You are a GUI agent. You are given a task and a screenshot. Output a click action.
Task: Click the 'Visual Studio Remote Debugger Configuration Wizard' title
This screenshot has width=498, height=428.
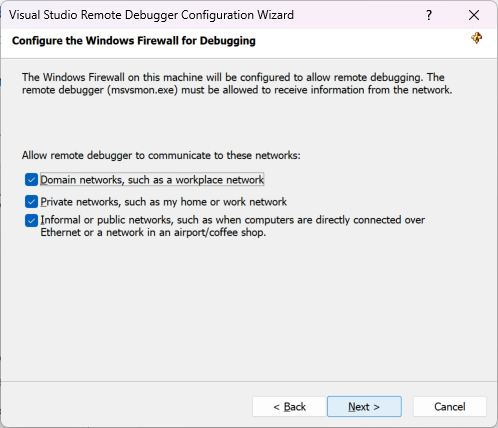[x=151, y=15]
